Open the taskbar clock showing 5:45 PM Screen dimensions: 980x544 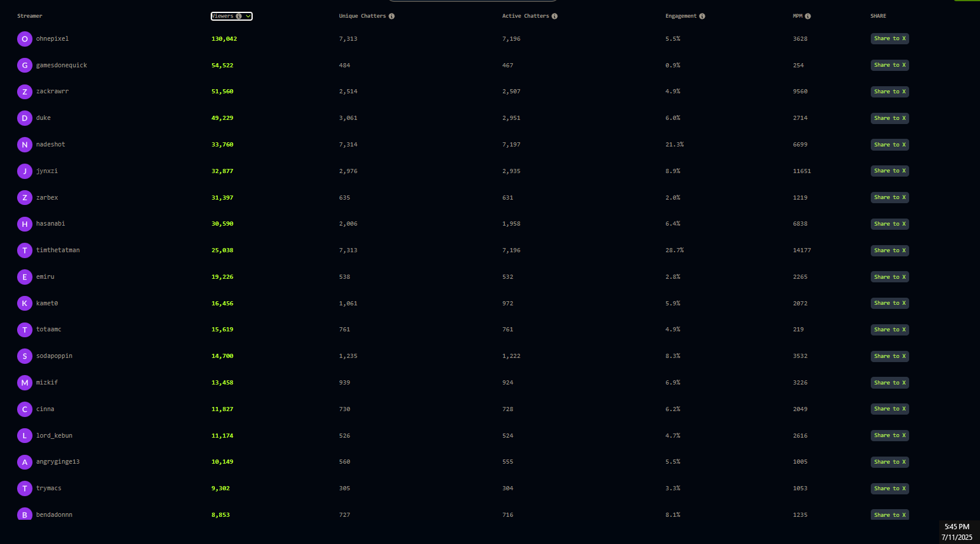tap(957, 527)
